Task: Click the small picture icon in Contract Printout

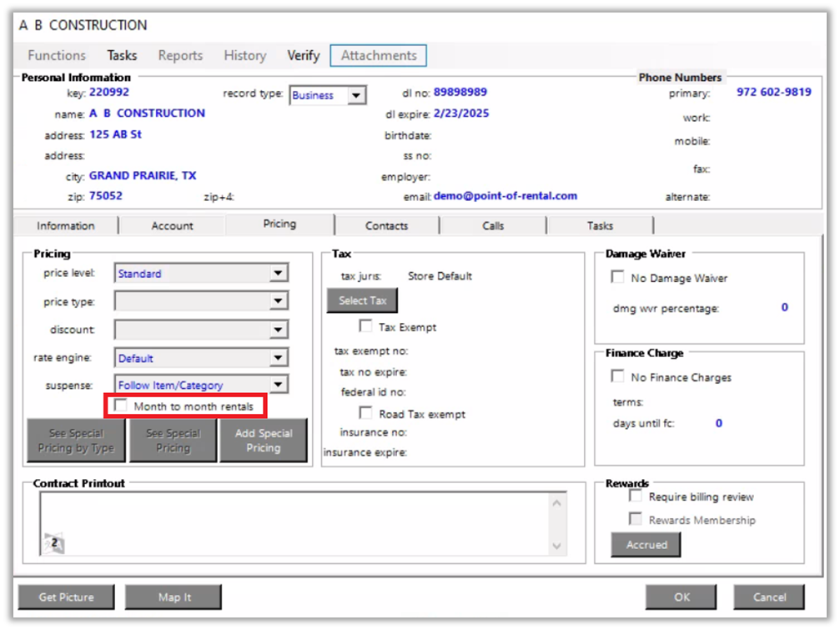Action: [x=53, y=543]
